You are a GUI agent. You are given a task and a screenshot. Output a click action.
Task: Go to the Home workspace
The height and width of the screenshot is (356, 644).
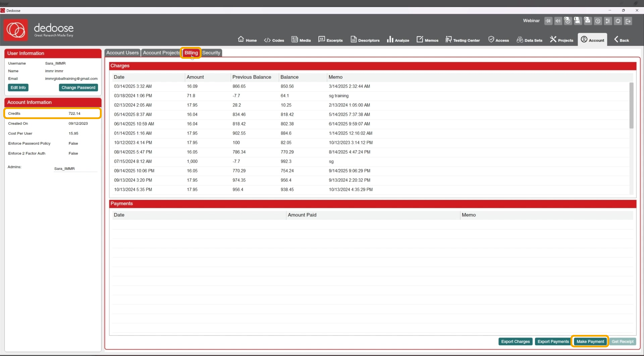click(247, 40)
